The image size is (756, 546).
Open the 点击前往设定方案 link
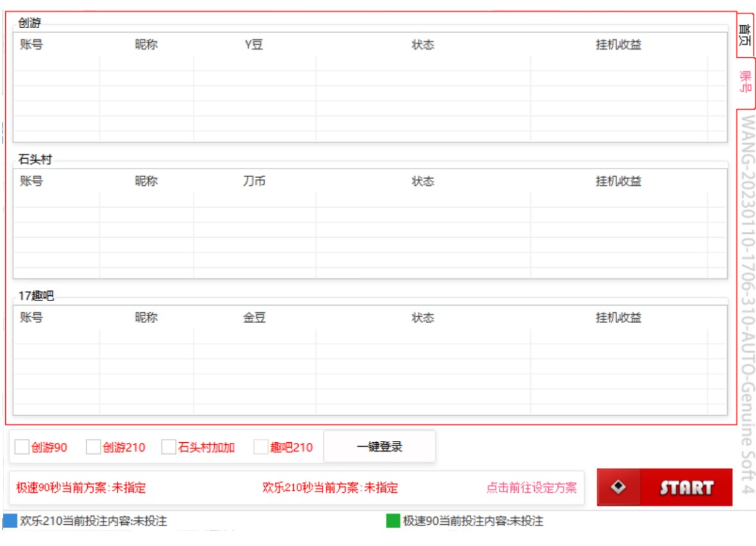tap(531, 488)
